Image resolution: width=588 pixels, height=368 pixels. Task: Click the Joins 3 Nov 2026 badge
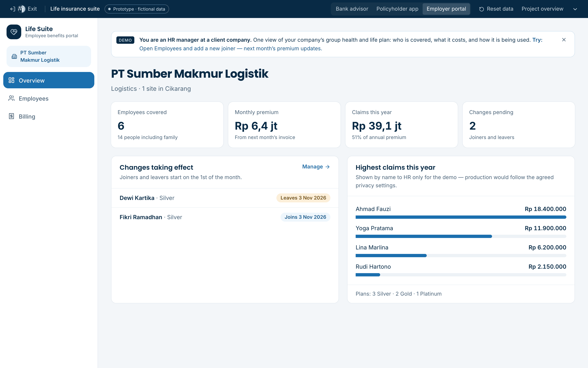[305, 217]
